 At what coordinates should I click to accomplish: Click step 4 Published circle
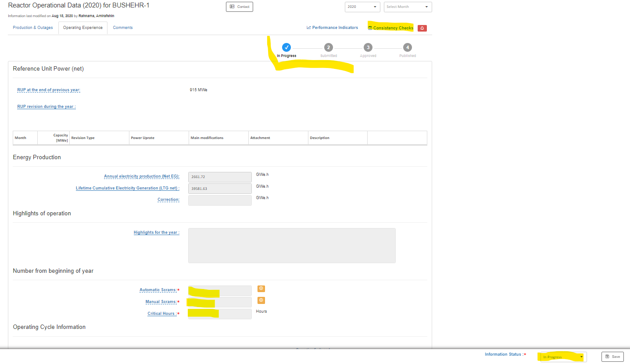408,47
